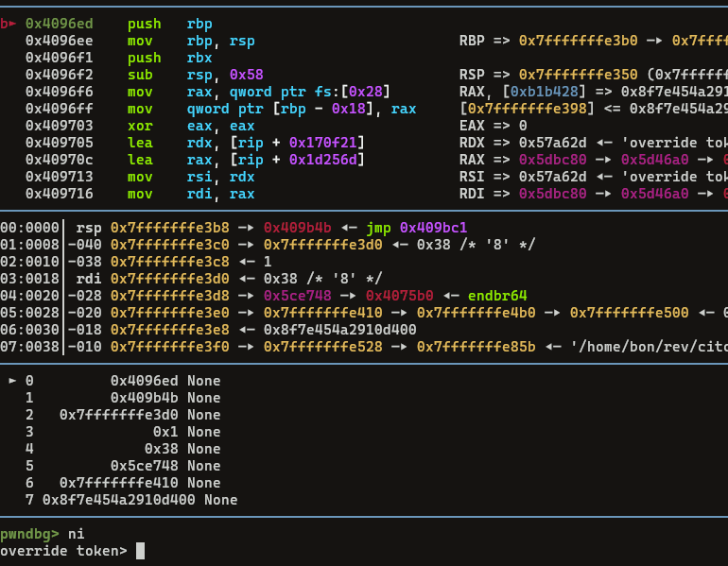Click the RSP annotation value 0x7fffffffe350
This screenshot has height=566, width=728.
(x=578, y=75)
